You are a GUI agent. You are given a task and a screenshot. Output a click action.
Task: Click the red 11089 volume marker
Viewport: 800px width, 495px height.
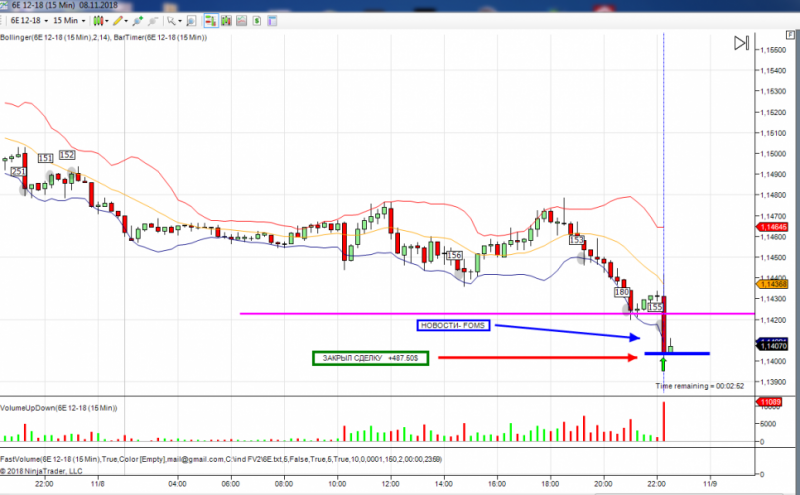point(770,402)
